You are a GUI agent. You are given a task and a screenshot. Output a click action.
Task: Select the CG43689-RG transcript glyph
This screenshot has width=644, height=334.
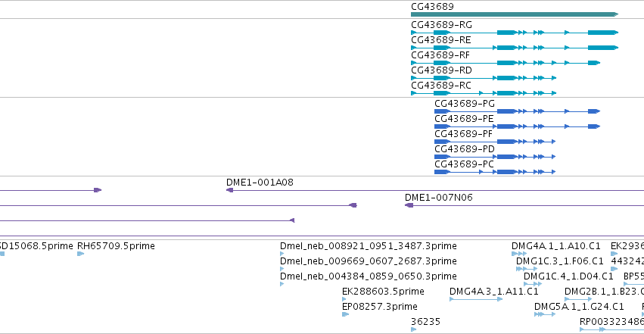point(514,33)
